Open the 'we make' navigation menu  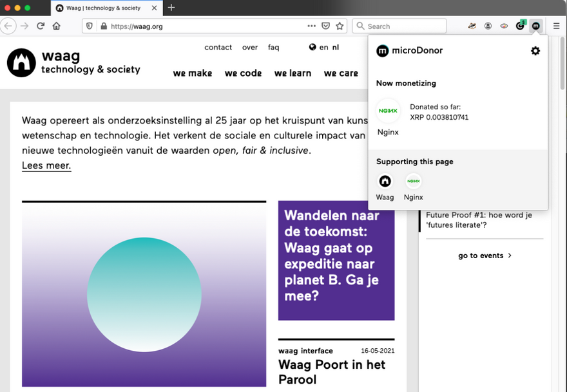click(x=192, y=73)
